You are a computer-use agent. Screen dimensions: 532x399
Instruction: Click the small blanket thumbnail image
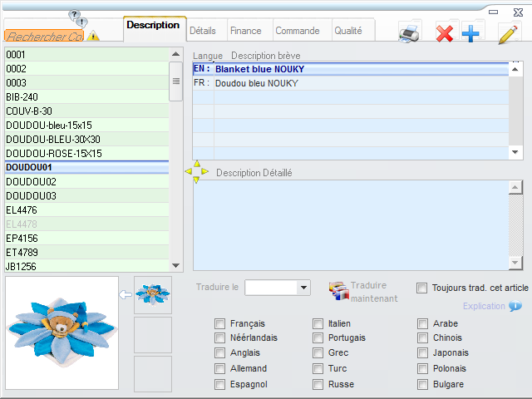tap(153, 294)
